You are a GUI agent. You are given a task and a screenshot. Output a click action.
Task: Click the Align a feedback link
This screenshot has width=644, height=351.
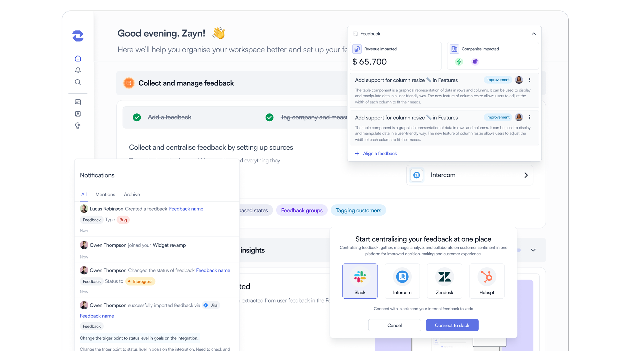[380, 153]
